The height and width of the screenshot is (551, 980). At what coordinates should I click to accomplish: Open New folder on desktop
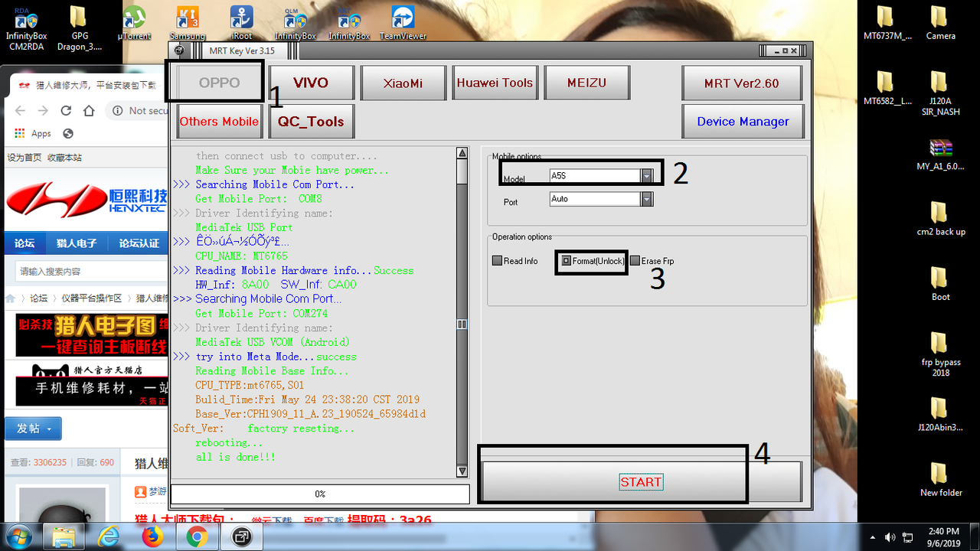tap(940, 479)
